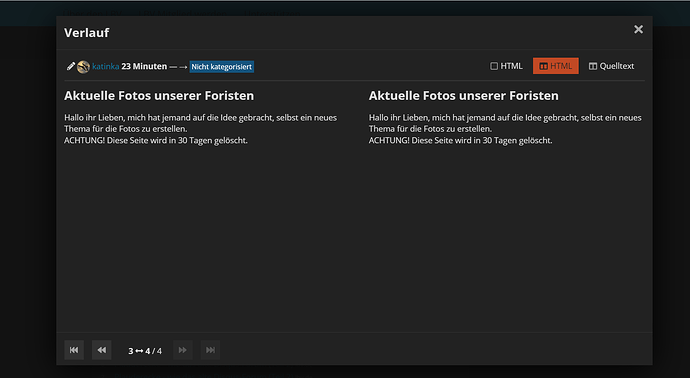Open the Nicht kategorisiert category badge
The image size is (690, 378).
[221, 67]
